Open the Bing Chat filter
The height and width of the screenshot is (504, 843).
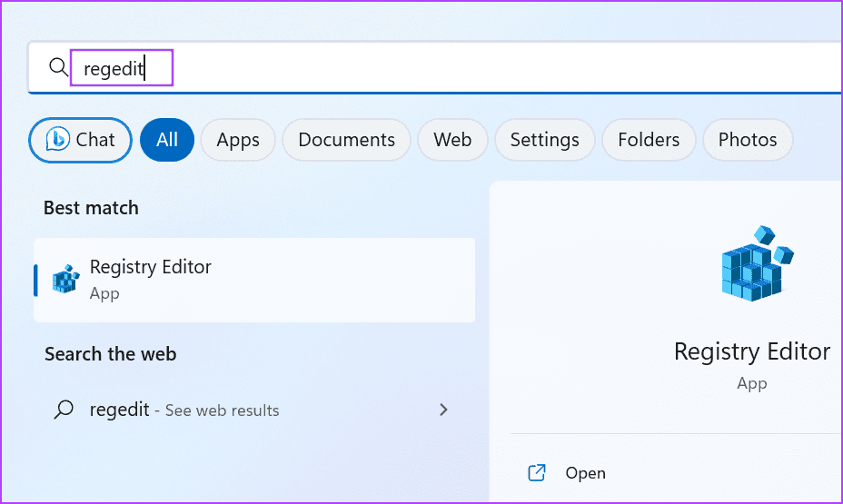pos(80,140)
